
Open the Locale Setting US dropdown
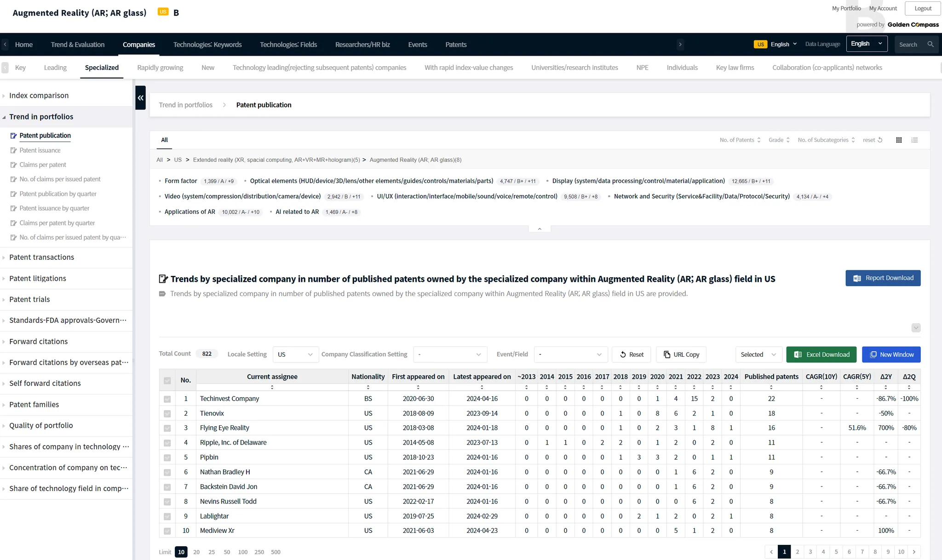[x=295, y=354]
